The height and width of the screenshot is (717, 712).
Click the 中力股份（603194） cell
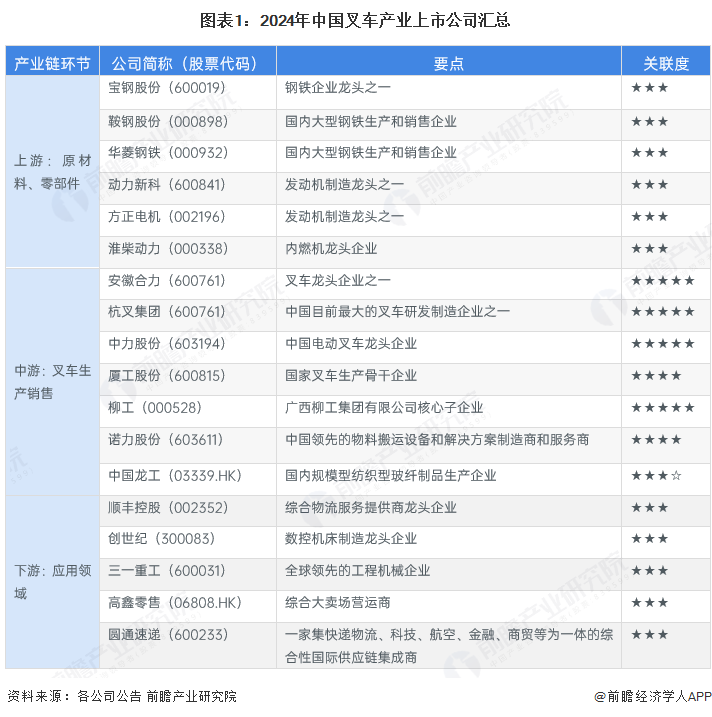pos(188,348)
